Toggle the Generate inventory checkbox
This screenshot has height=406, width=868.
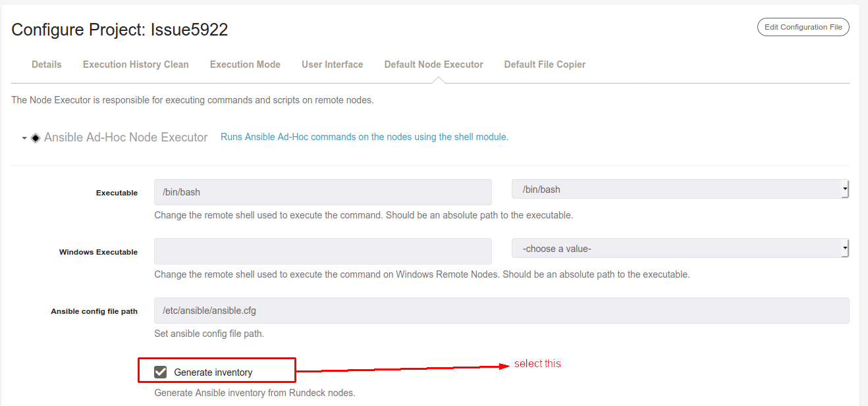pos(160,372)
